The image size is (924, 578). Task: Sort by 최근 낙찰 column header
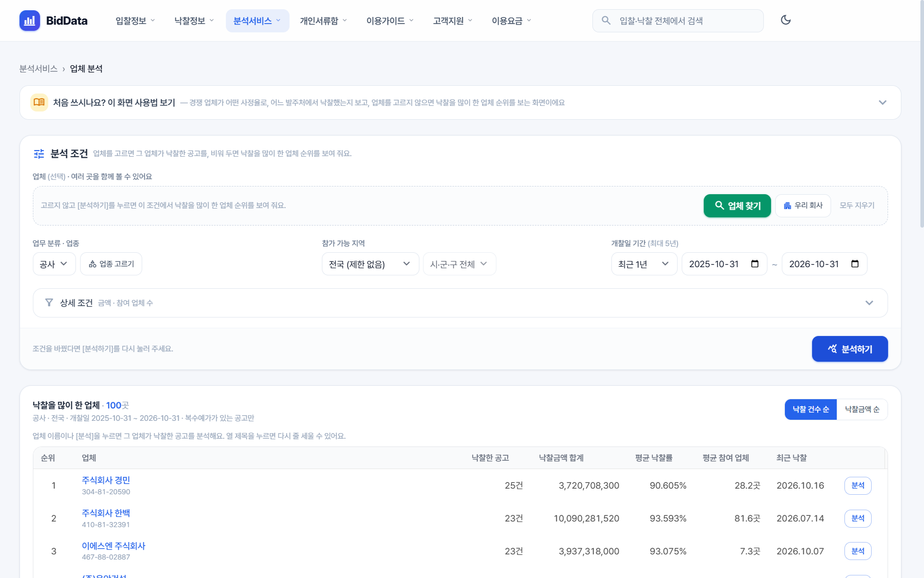pyautogui.click(x=792, y=458)
